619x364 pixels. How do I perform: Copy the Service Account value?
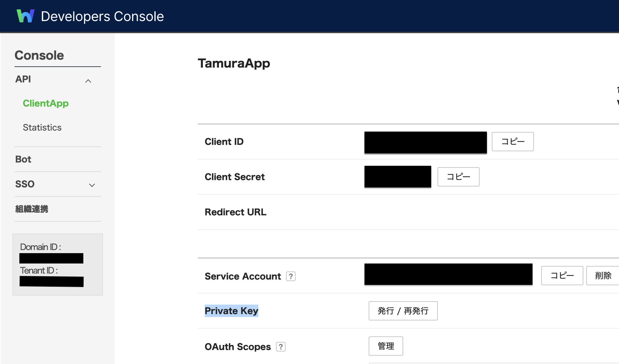[x=562, y=276]
